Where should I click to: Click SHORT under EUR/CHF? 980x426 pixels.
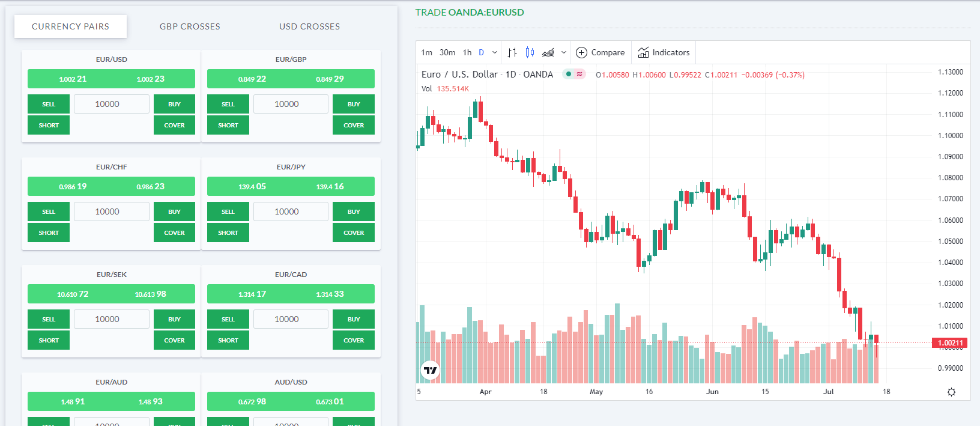(x=49, y=233)
